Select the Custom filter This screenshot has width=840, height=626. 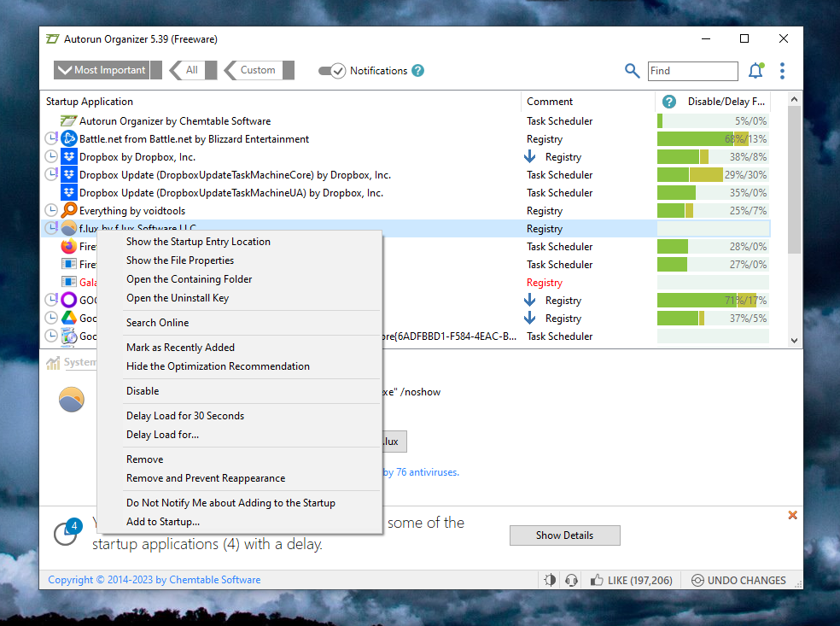tap(259, 70)
